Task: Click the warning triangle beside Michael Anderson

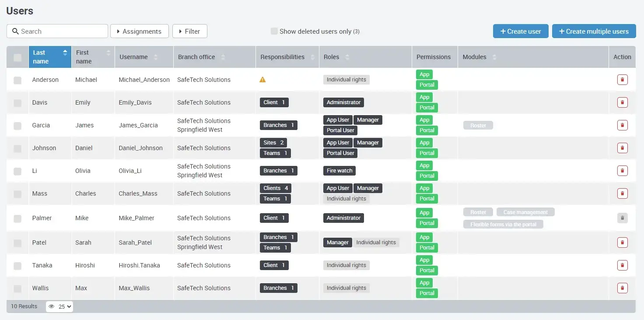Action: [x=262, y=79]
